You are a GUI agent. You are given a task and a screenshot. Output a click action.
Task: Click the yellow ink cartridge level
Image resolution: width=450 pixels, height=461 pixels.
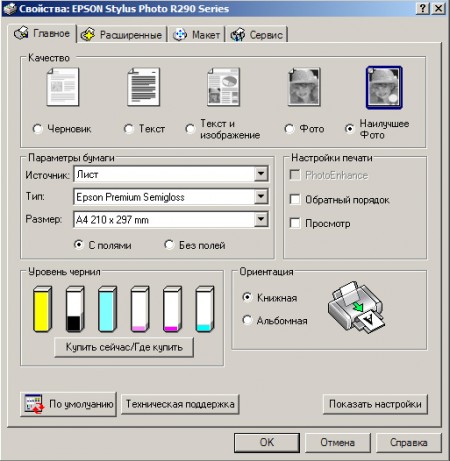[x=42, y=309]
